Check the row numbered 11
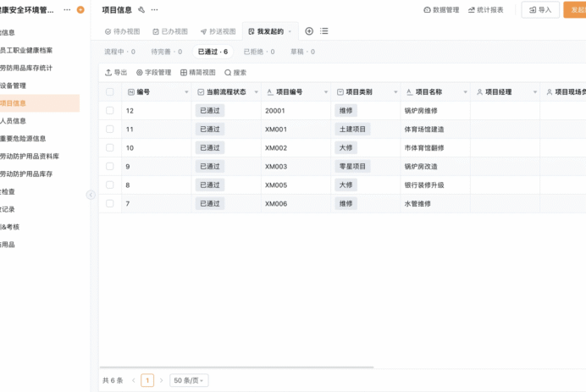The width and height of the screenshot is (586, 392). (109, 130)
